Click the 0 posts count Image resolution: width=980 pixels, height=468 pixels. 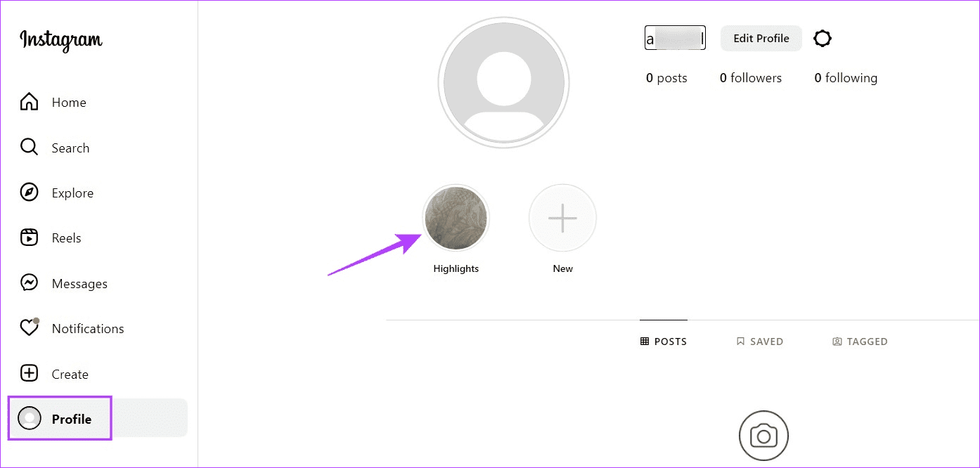click(666, 78)
